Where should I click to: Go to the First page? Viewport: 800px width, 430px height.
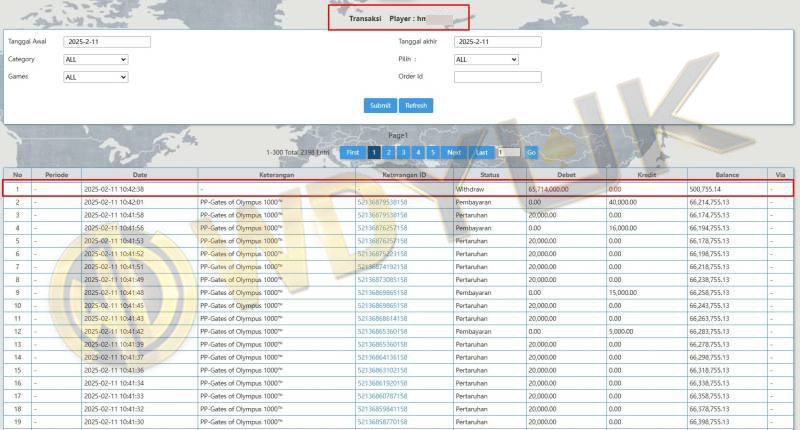(x=353, y=152)
